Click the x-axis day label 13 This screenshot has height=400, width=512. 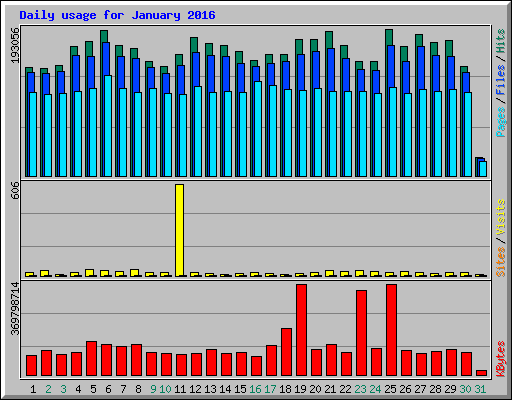210,389
